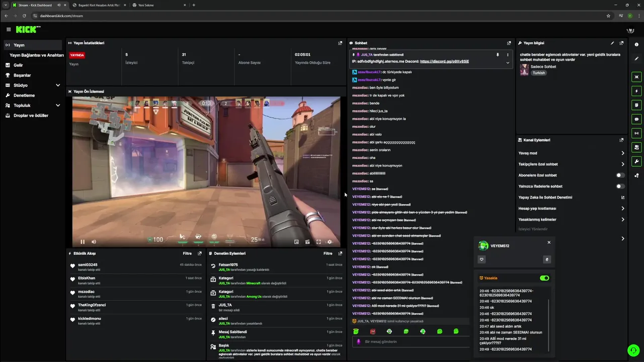The height and width of the screenshot is (362, 644).
Task: Pop out the Yayın bilgisi panel
Action: [x=621, y=43]
